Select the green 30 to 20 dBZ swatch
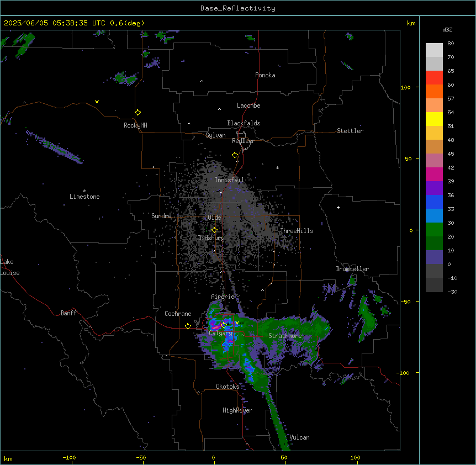This screenshot has height=465, width=476. click(434, 230)
